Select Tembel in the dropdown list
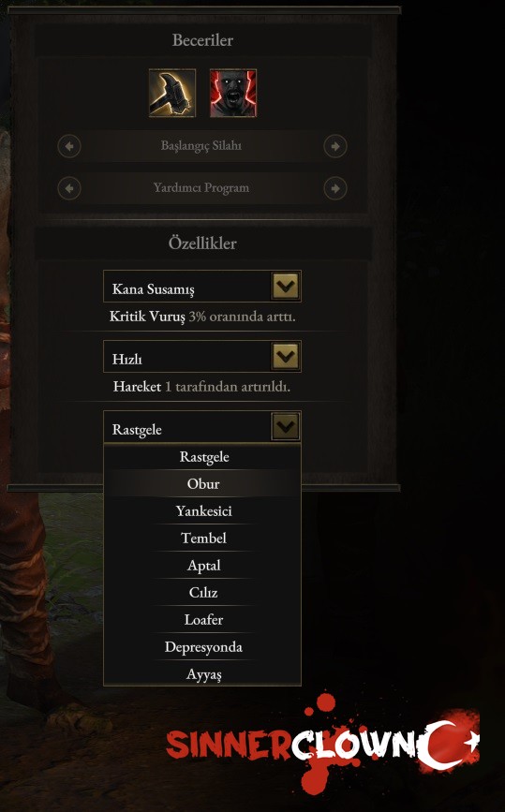505x812 pixels. 202,538
